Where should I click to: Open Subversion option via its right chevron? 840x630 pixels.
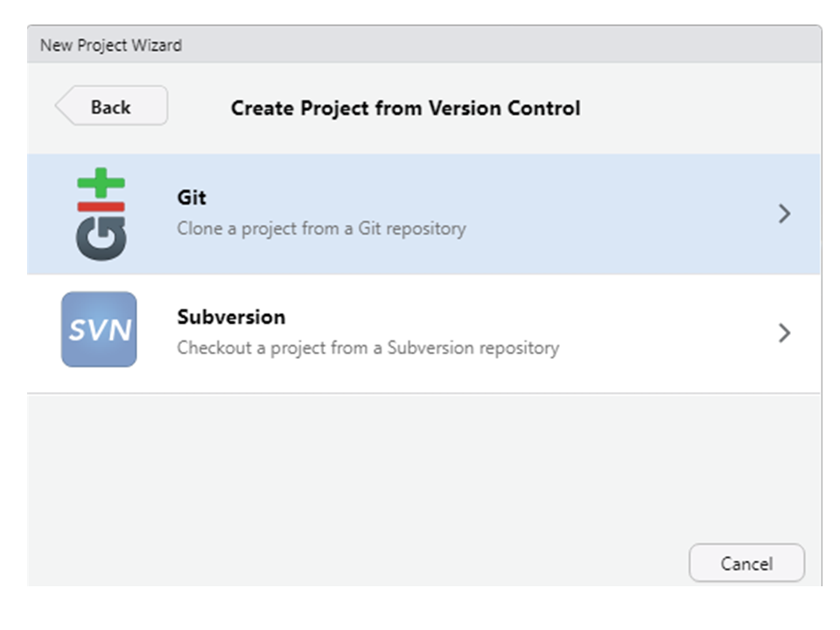coord(784,333)
